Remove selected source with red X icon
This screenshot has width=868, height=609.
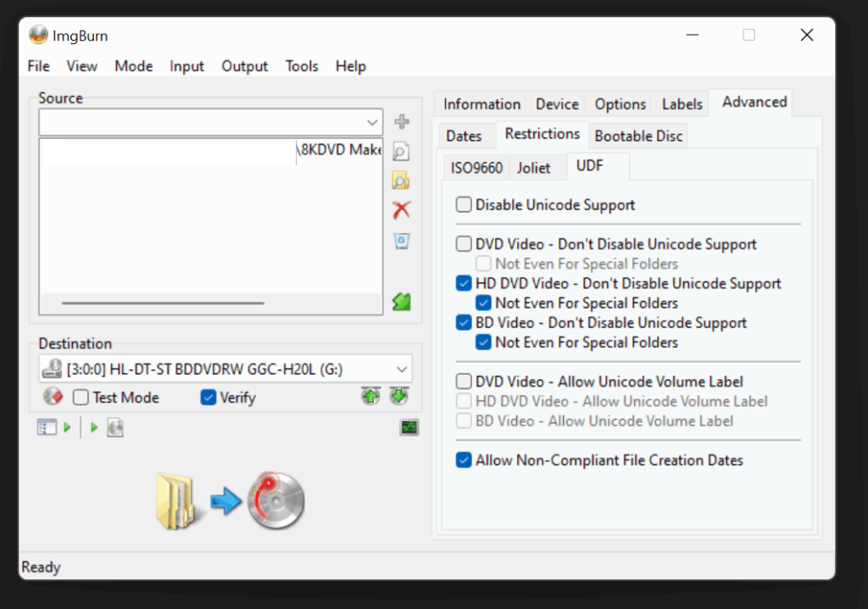point(401,210)
